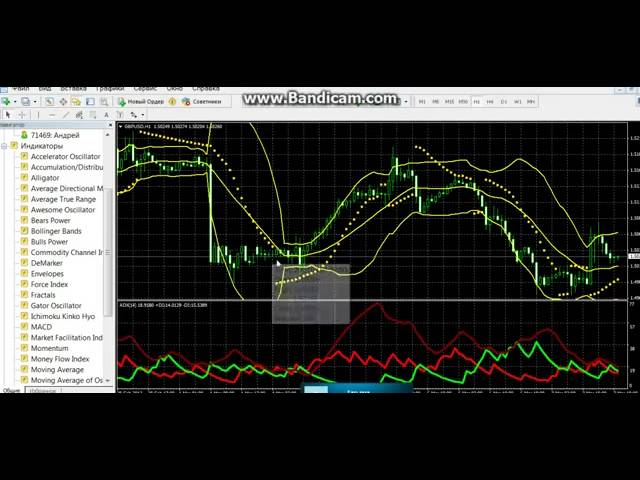Toggle the Советники auto-trading button

pos(202,102)
